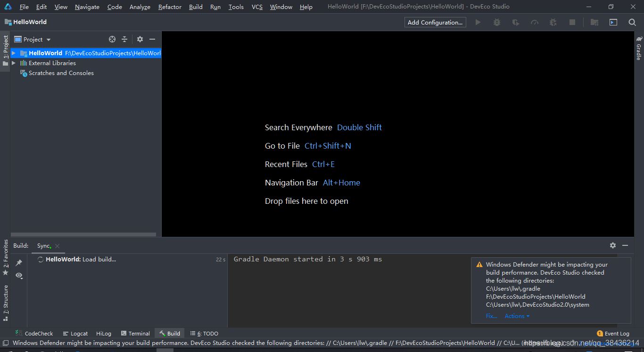Expand the HelloWorld project tree node
The height and width of the screenshot is (352, 644).
coord(14,53)
